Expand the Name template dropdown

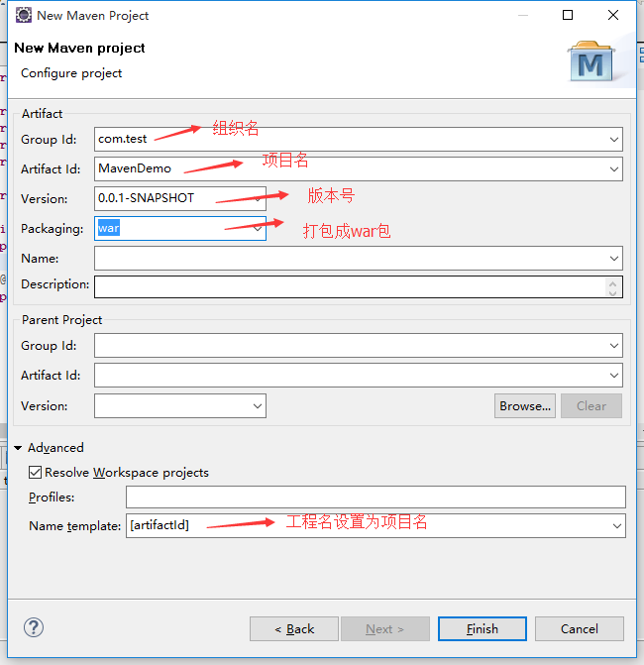pos(616,525)
